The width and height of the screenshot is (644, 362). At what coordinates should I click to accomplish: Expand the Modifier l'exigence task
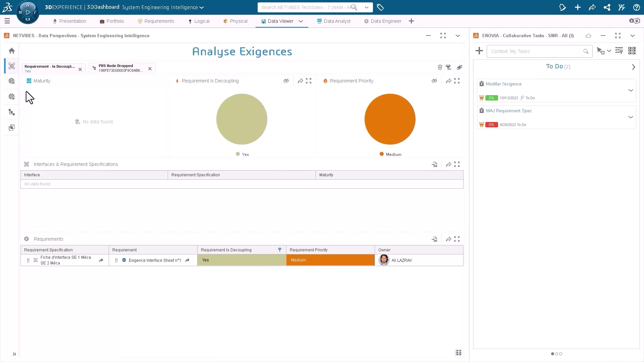(630, 90)
